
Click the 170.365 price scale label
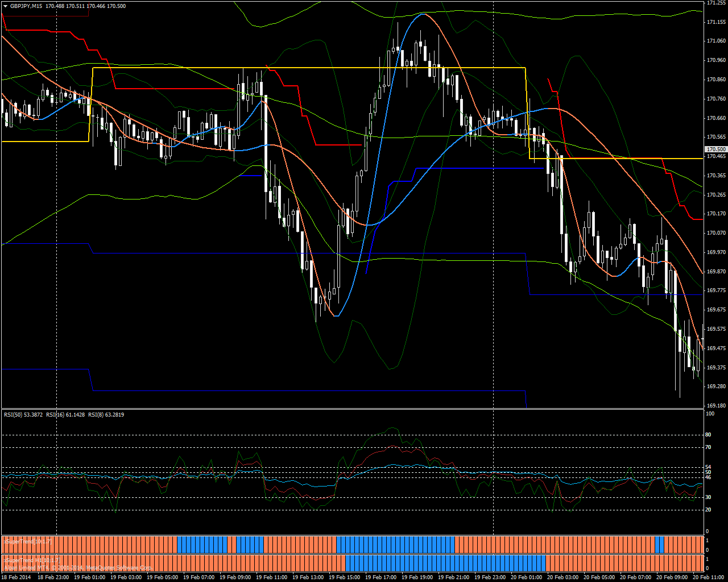715,176
